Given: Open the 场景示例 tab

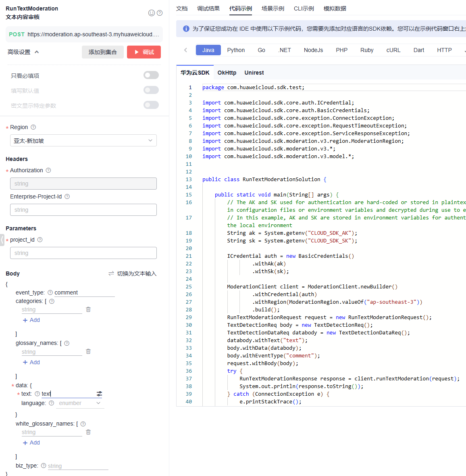Looking at the screenshot, I should (273, 8).
